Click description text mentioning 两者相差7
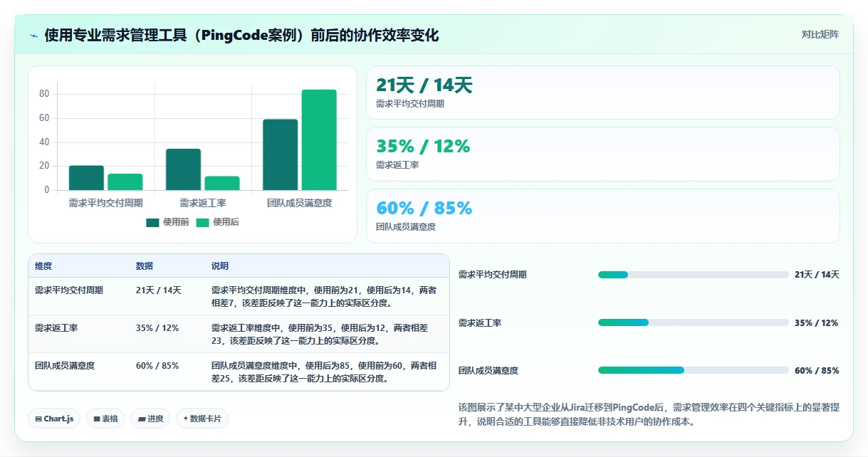The image size is (868, 457). coord(324,296)
